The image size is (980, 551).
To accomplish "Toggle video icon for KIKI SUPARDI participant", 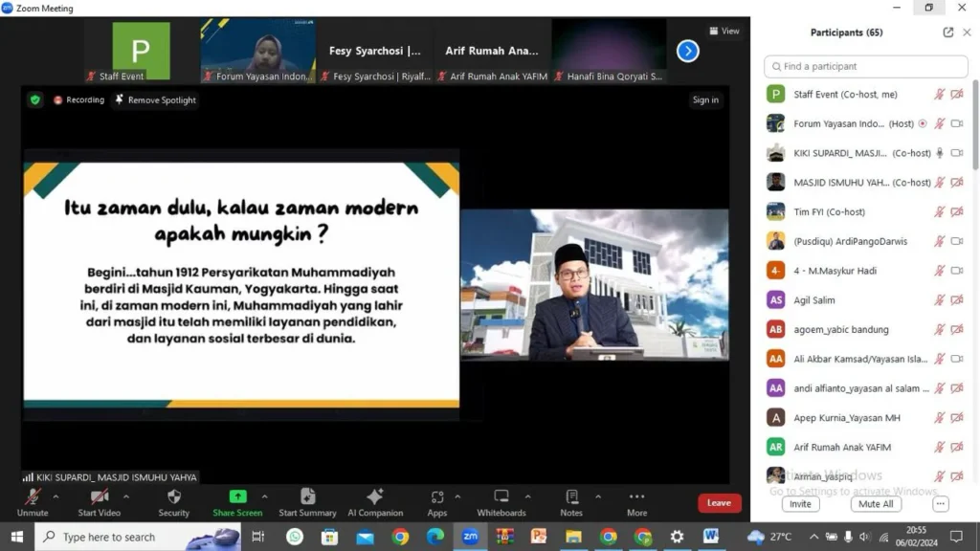I will pos(957,153).
